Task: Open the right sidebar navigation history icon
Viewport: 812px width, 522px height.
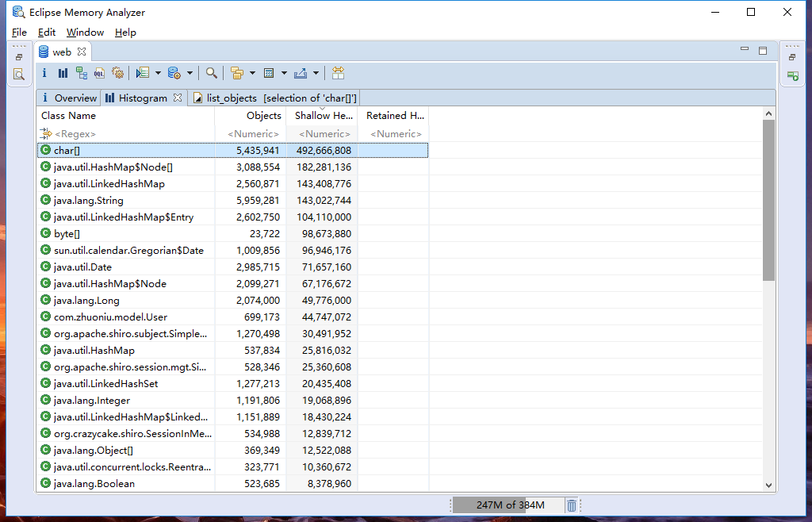Action: tap(792, 75)
